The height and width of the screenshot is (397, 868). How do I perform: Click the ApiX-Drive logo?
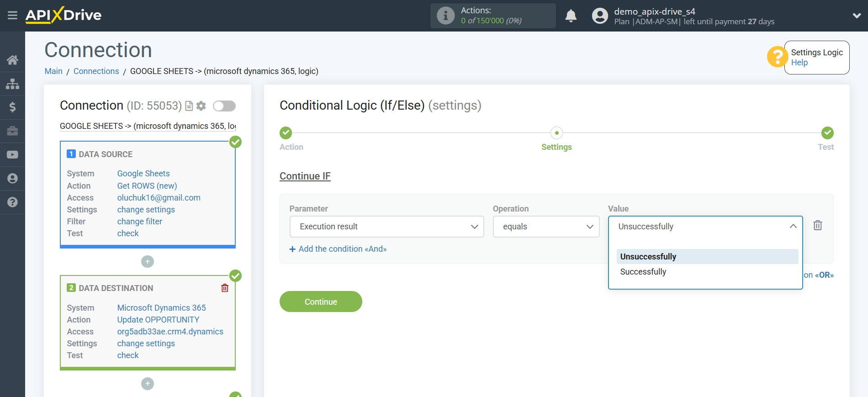point(64,15)
